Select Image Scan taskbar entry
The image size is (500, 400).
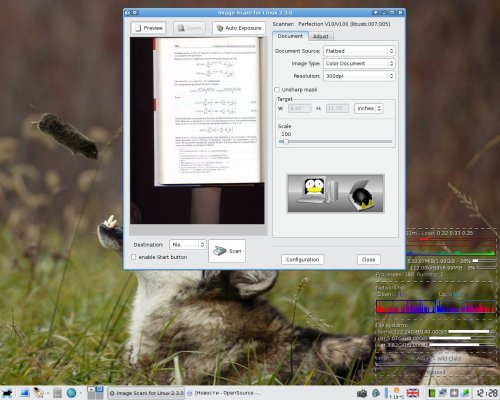146,393
